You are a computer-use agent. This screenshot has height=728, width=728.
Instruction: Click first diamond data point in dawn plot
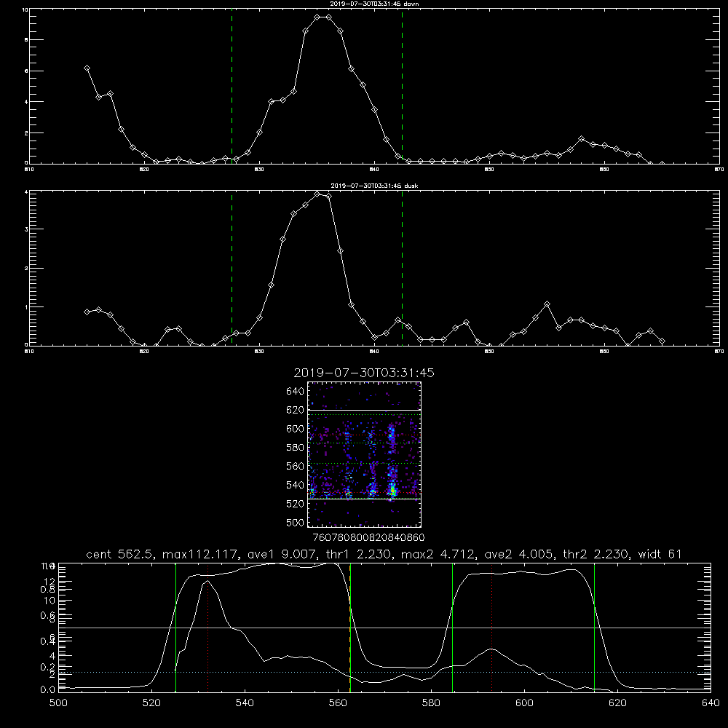pos(87,68)
